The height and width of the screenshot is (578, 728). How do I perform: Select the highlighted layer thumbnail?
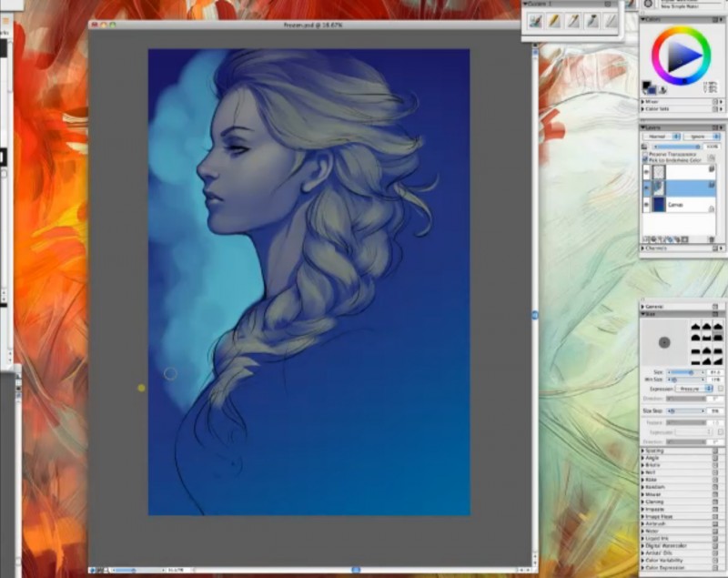(x=659, y=188)
